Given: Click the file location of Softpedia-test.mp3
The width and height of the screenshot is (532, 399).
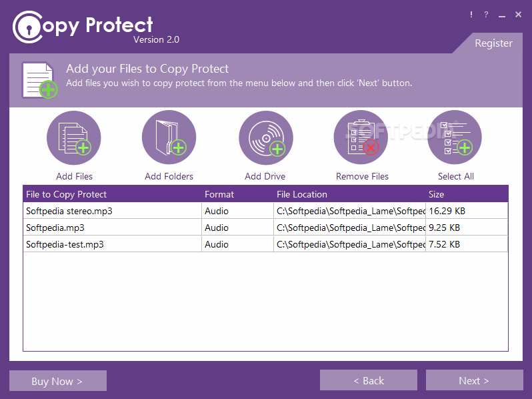Looking at the screenshot, I should 349,244.
